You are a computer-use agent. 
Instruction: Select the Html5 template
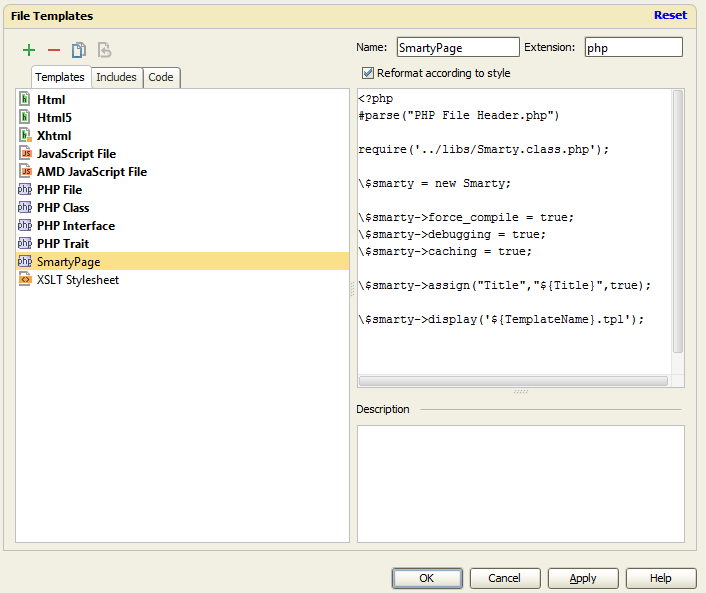182,117
